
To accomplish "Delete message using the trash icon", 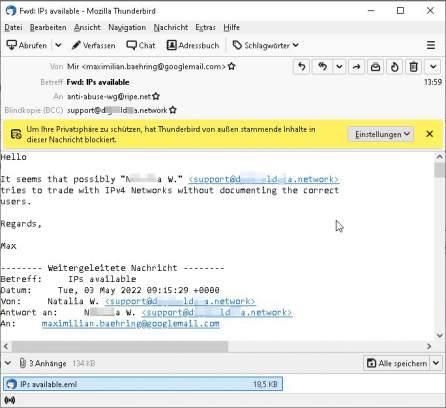I will pyautogui.click(x=413, y=67).
